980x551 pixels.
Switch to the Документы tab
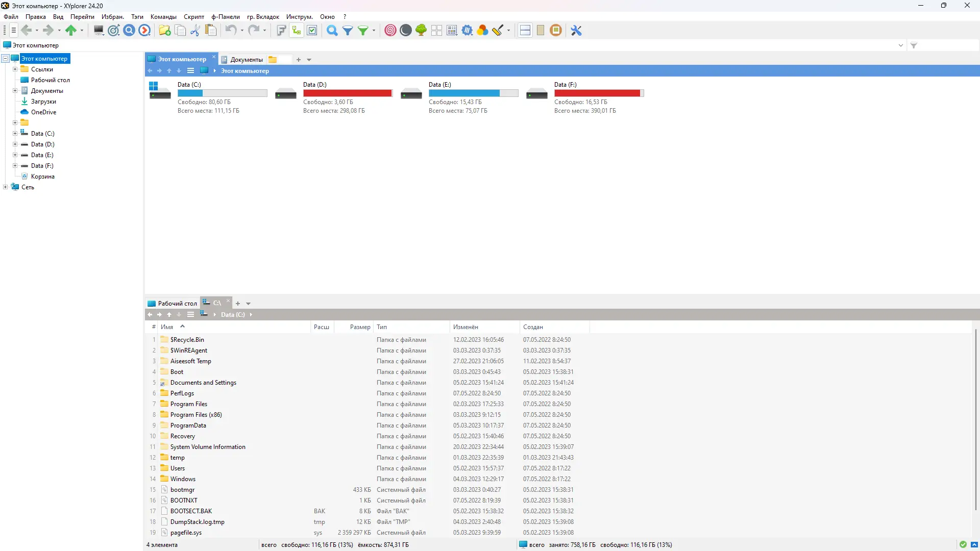point(246,60)
